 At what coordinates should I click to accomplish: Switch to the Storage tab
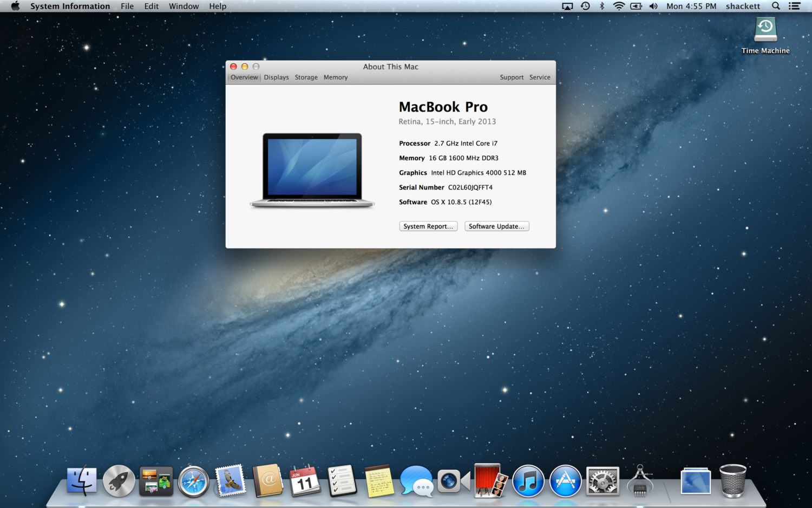click(x=306, y=77)
